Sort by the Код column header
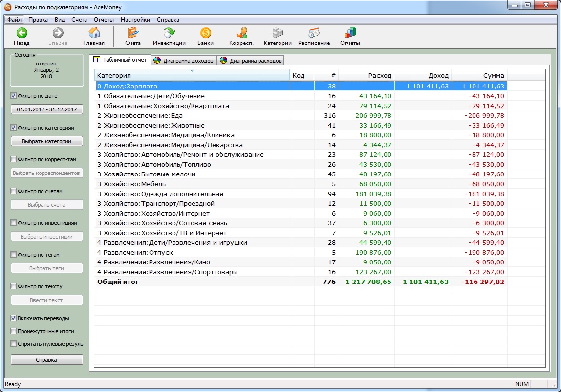This screenshot has width=561, height=392. (302, 76)
